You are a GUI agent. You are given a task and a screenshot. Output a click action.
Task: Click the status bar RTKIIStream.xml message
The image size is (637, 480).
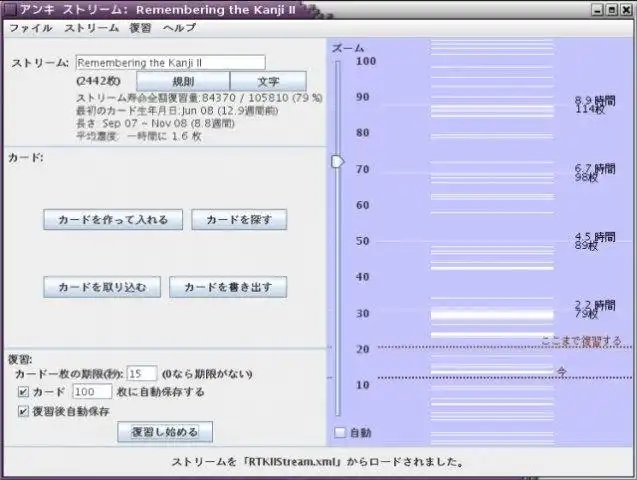(318, 462)
